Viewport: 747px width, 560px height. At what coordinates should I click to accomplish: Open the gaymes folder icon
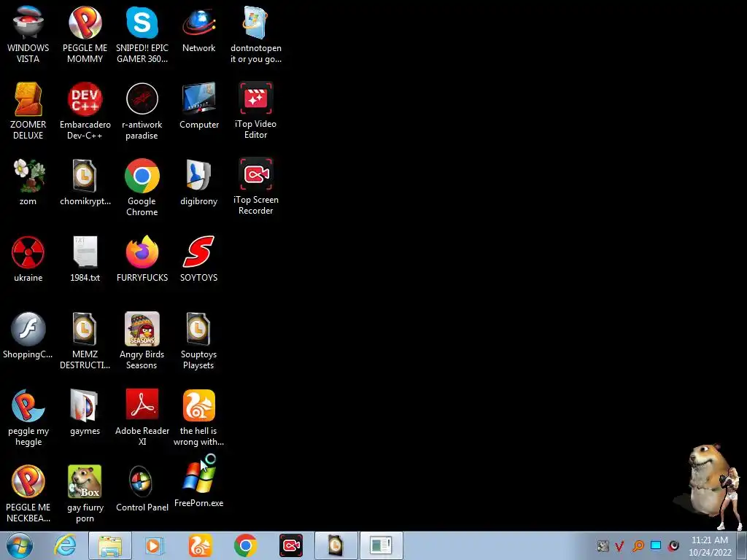[85, 413]
